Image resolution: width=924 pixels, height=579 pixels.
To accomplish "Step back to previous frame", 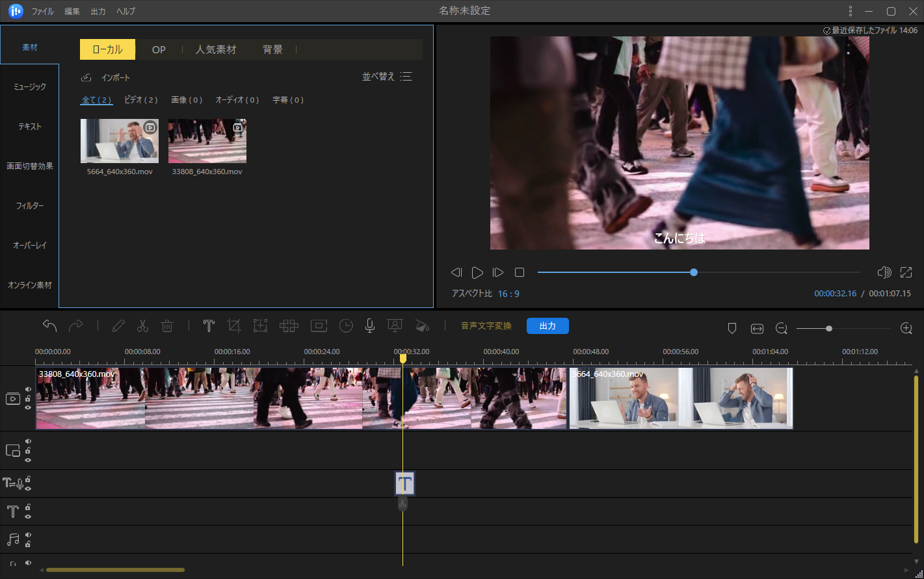I will click(456, 272).
